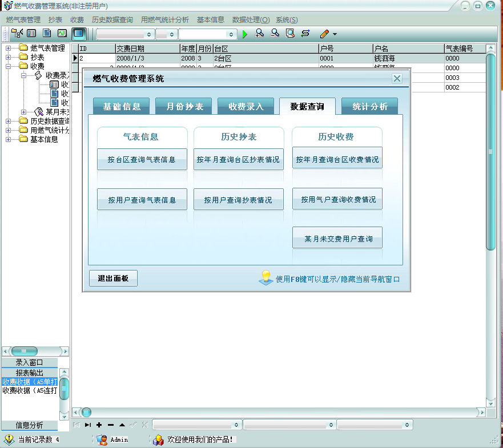This screenshot has height=448, width=503.
Task: Close the navigation panel with X
Action: point(397,78)
